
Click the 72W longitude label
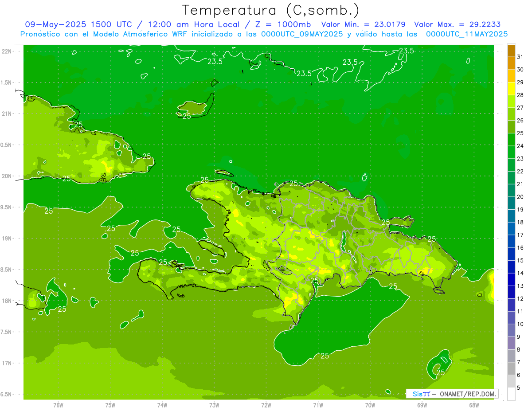click(266, 405)
